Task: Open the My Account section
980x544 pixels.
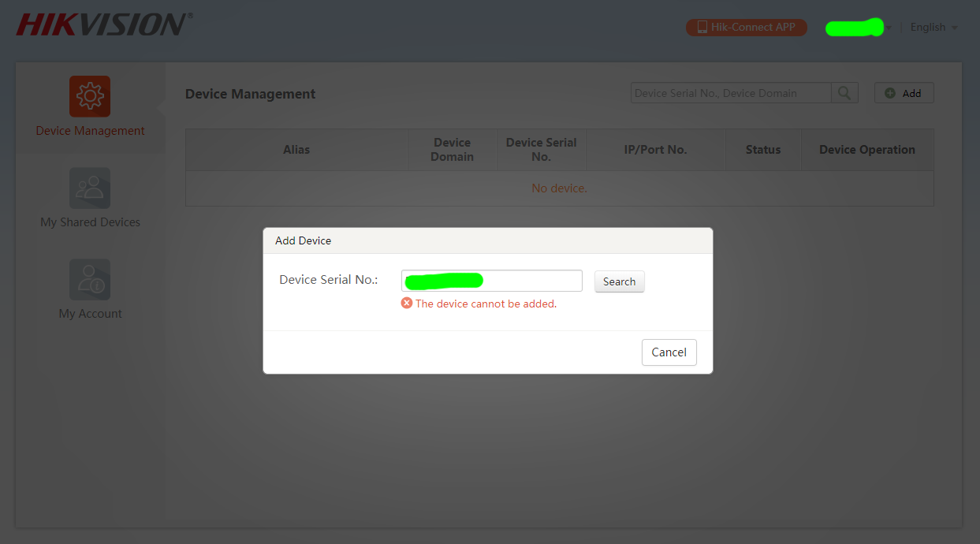Action: click(89, 288)
